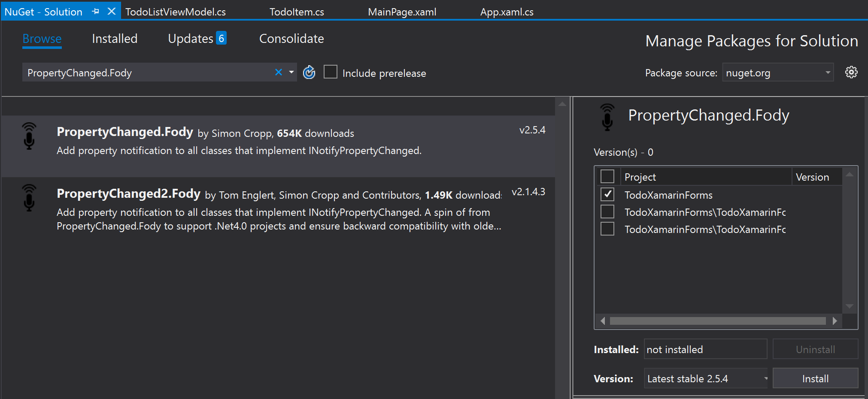The width and height of the screenshot is (868, 399).
Task: Pin the NuGet - Solution tab
Action: 96,12
